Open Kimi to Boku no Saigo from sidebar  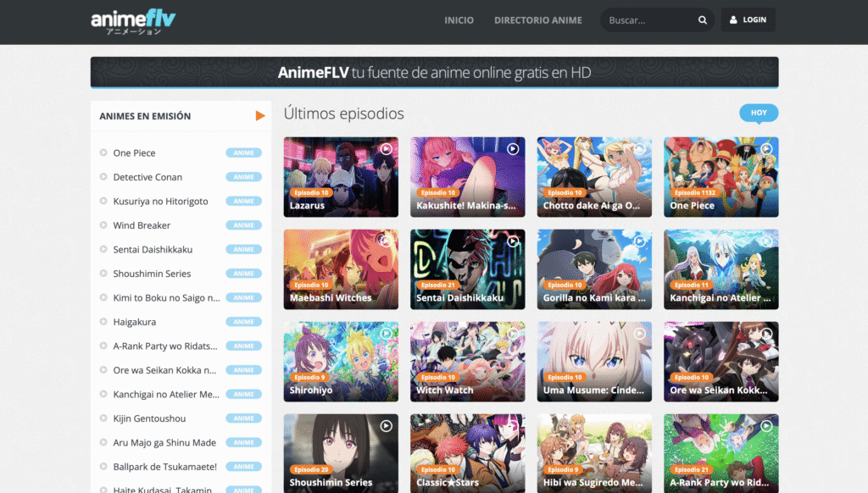(167, 297)
